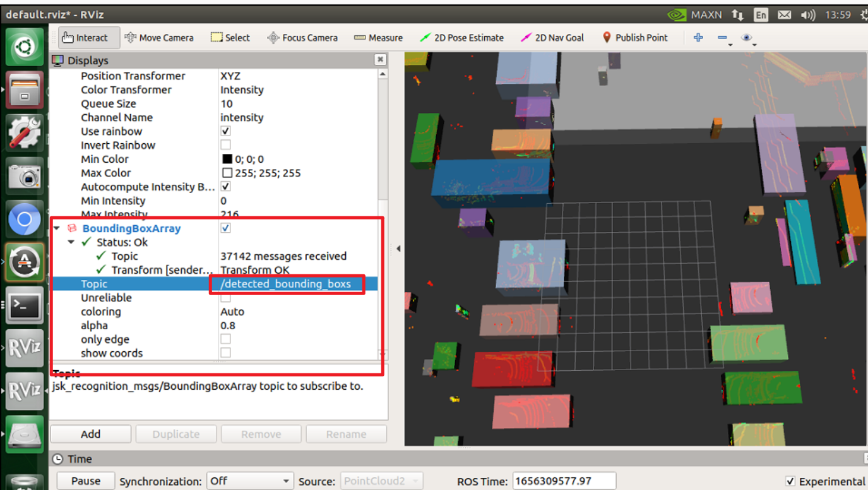The image size is (868, 490).
Task: Click the /detected_bounding_boxs topic field
Action: (x=287, y=284)
